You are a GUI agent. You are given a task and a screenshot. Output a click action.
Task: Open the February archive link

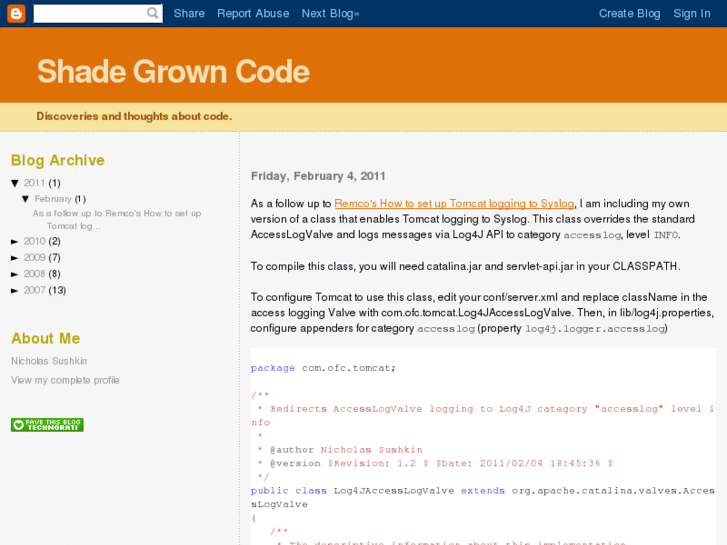coord(53,199)
